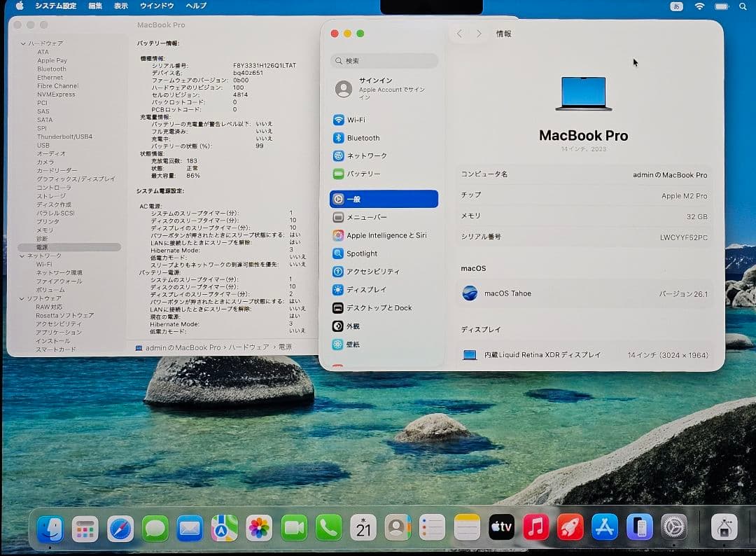Open the システム設定 menu
Screen dimensions: 756x556
[55, 6]
